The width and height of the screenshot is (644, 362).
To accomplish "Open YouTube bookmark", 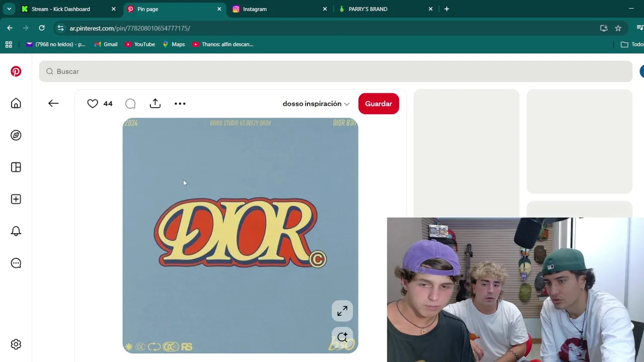I will pos(140,44).
